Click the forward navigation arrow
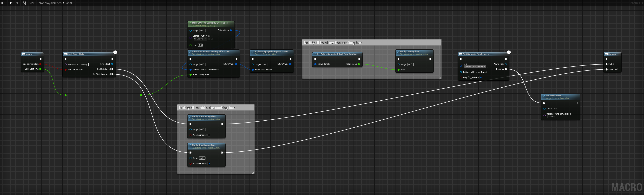Viewport: 644px width, 195px height. pyautogui.click(x=17, y=3)
